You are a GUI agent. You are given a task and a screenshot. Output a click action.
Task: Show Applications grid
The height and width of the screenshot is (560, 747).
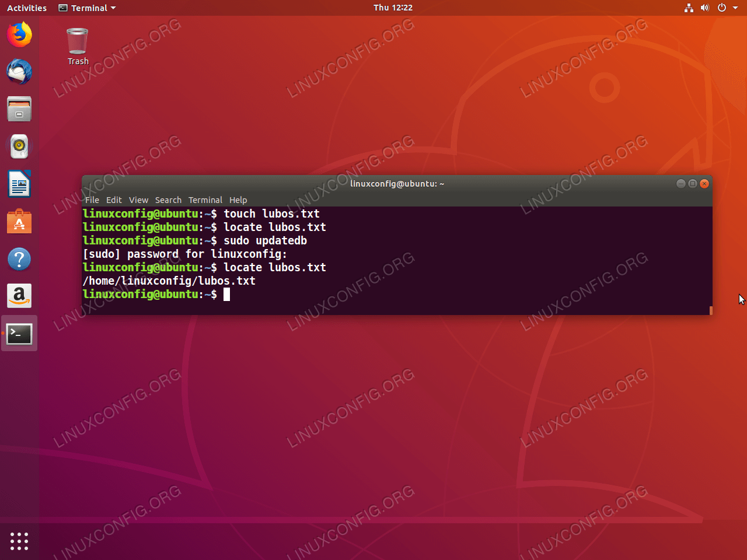tap(19, 541)
